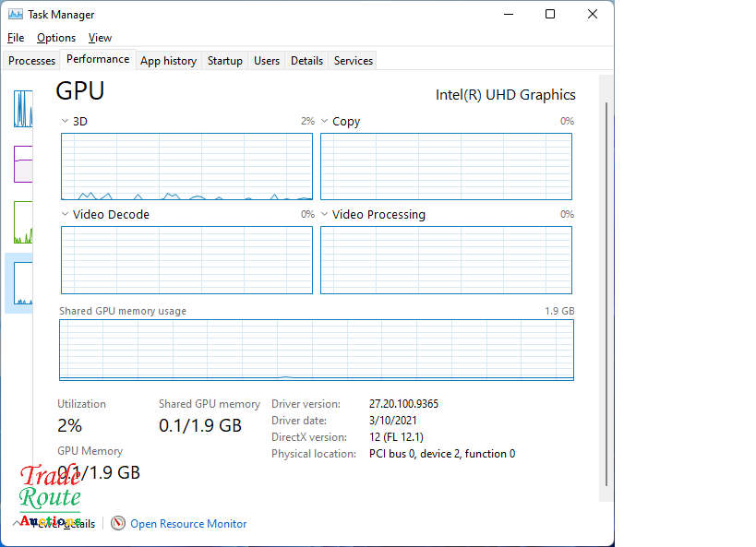Open the Copy engine dropdown
Image resolution: width=756 pixels, height=547 pixels.
click(325, 121)
